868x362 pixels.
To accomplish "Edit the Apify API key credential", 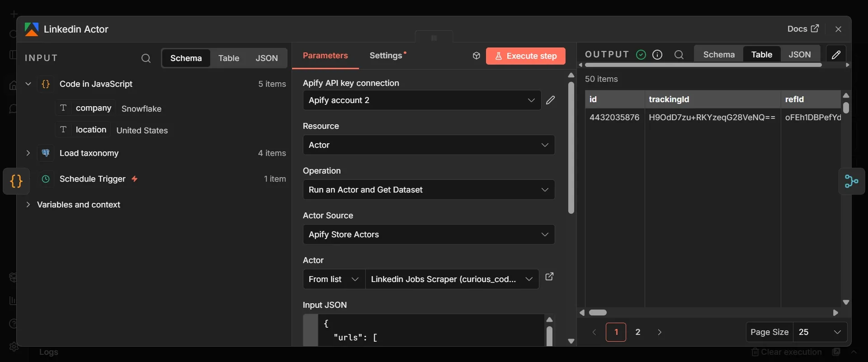I will pyautogui.click(x=550, y=100).
